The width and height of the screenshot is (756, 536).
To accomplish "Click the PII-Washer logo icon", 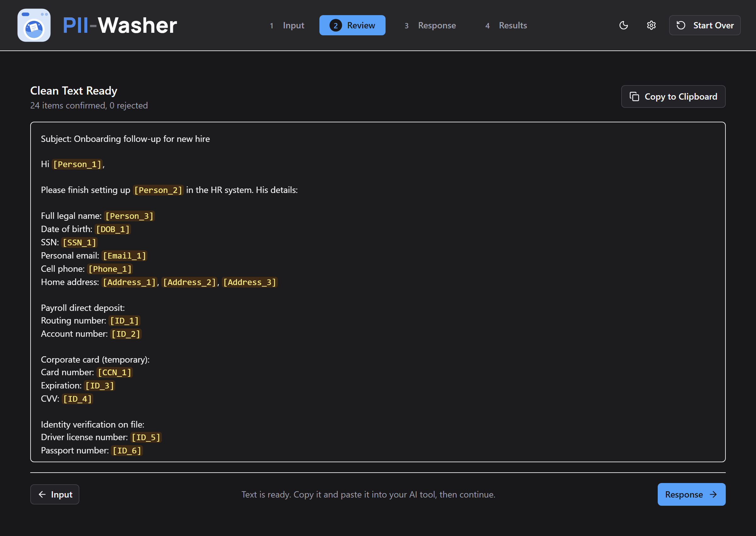I will pyautogui.click(x=34, y=25).
